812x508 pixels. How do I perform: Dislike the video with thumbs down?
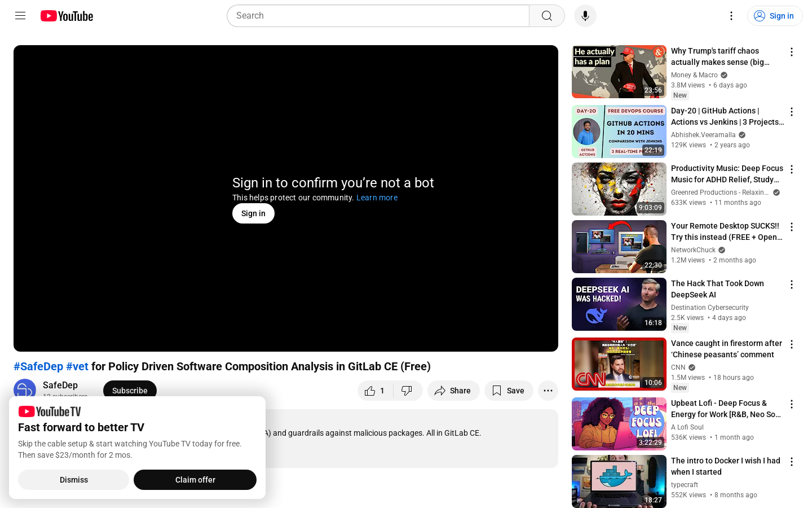408,391
